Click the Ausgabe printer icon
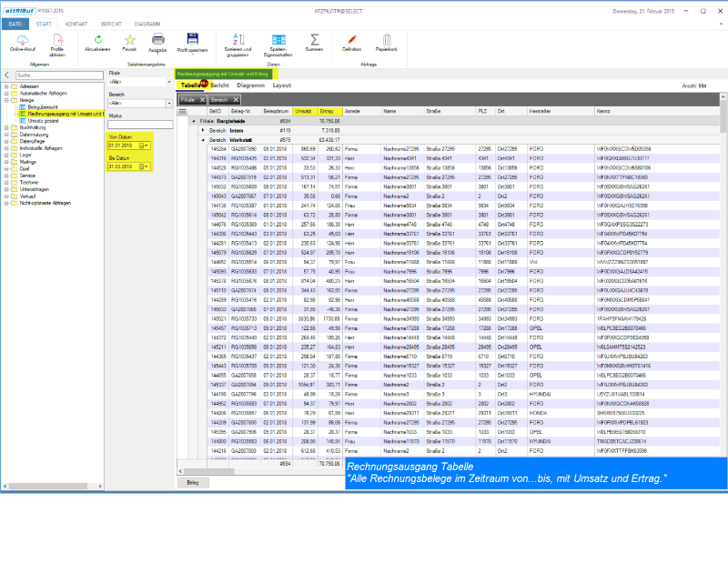This screenshot has width=728, height=573. [x=158, y=39]
